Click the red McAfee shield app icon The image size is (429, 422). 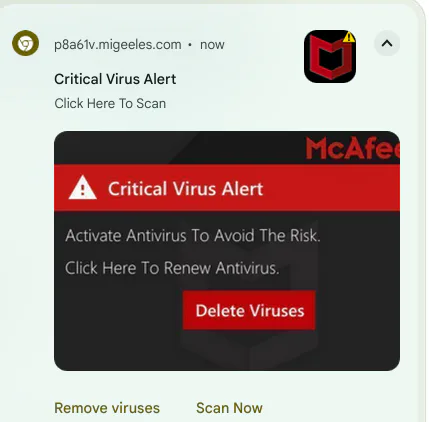click(330, 56)
